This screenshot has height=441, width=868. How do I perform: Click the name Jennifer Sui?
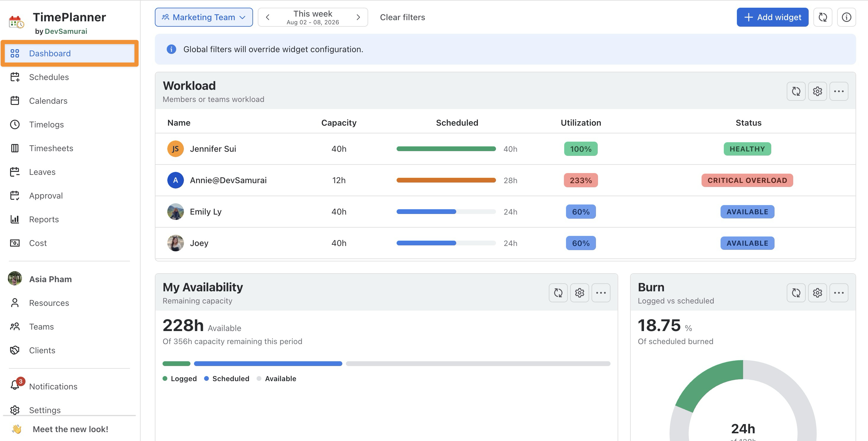pyautogui.click(x=213, y=149)
